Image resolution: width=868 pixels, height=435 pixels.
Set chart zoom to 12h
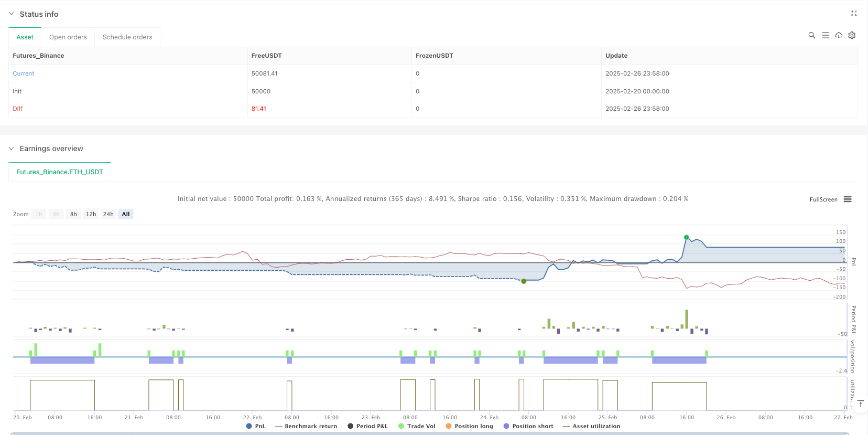tap(91, 214)
